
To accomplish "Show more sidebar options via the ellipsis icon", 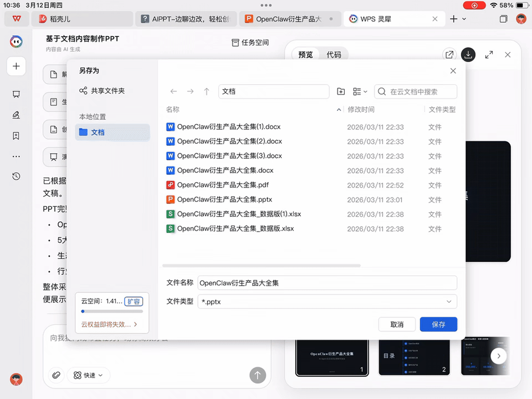I will tap(16, 157).
